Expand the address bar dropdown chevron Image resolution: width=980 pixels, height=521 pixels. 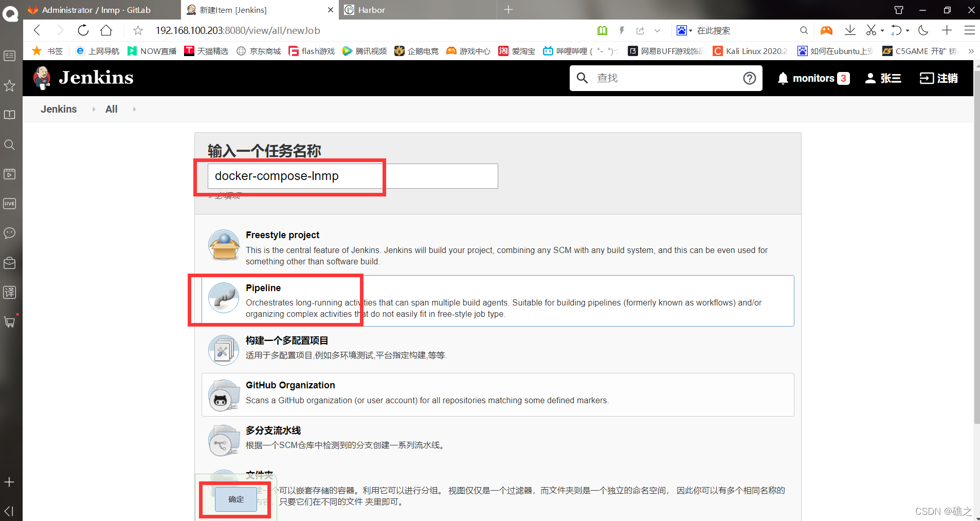pyautogui.click(x=657, y=30)
